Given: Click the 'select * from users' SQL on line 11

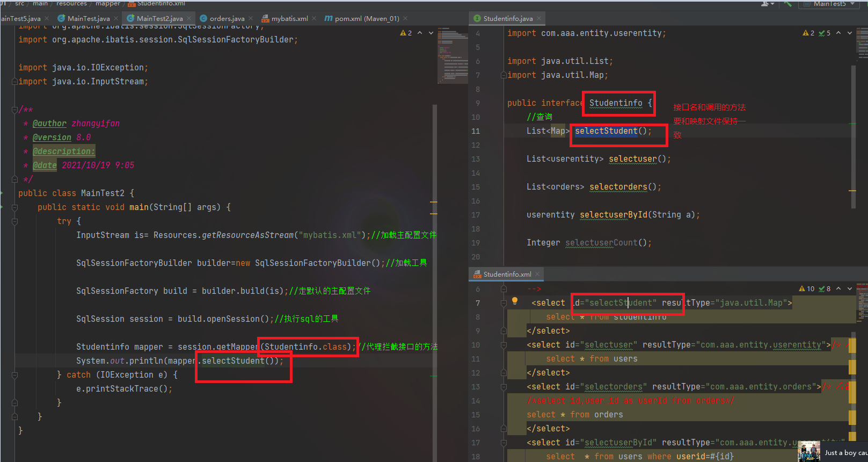Looking at the screenshot, I should click(x=592, y=359).
